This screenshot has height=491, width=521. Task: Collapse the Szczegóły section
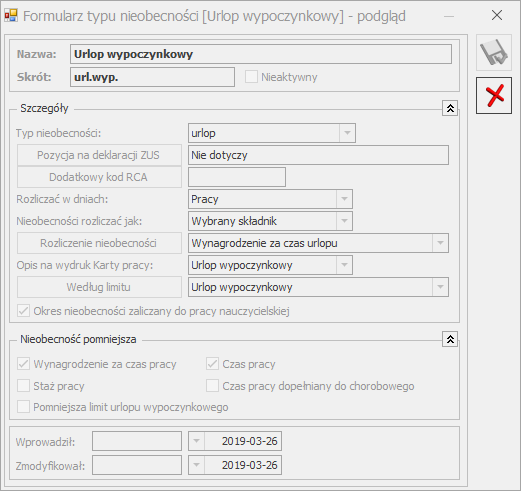450,108
